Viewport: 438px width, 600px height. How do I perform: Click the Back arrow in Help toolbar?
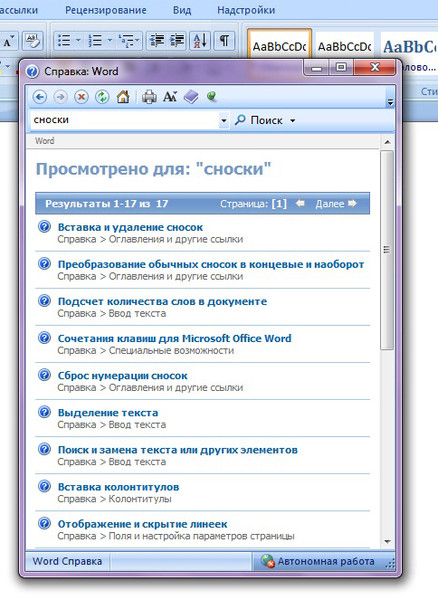[40, 97]
